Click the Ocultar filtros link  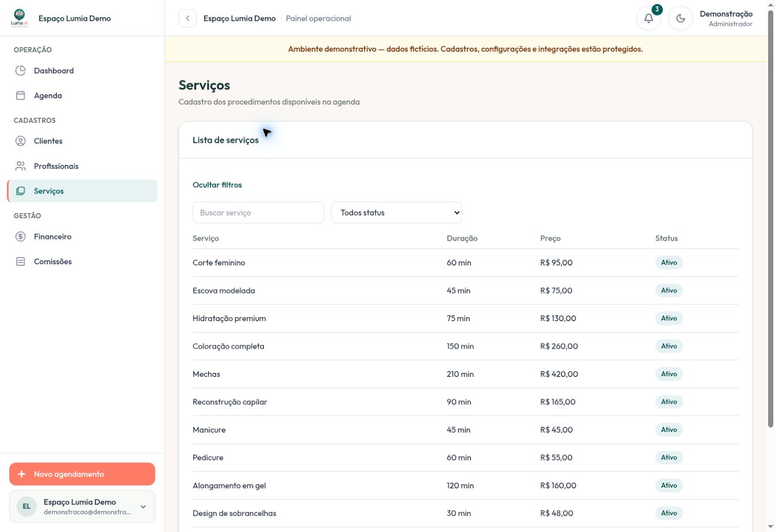pos(217,185)
